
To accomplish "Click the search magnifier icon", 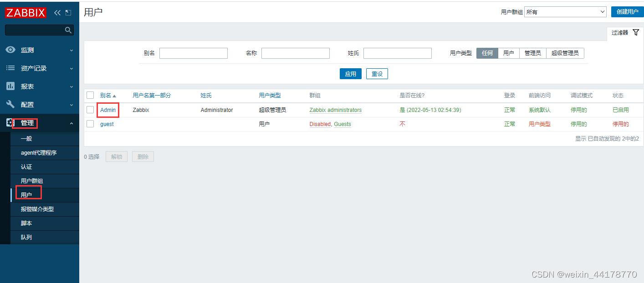I will [x=68, y=30].
